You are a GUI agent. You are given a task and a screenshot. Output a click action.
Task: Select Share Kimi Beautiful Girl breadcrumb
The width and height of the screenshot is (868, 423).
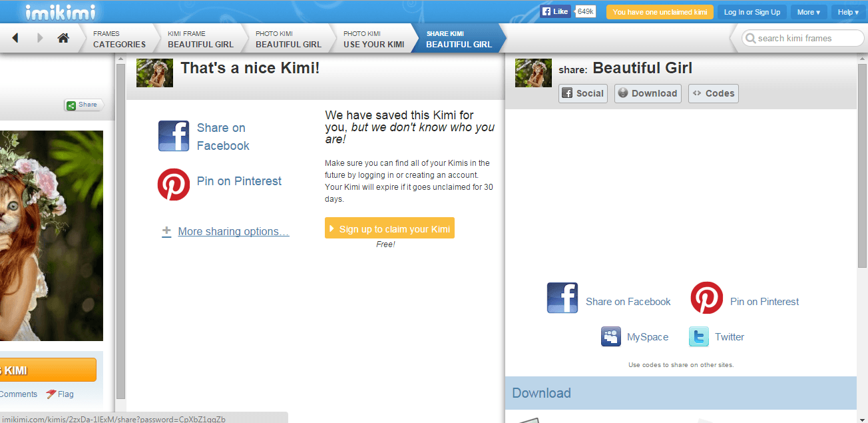tap(459, 39)
